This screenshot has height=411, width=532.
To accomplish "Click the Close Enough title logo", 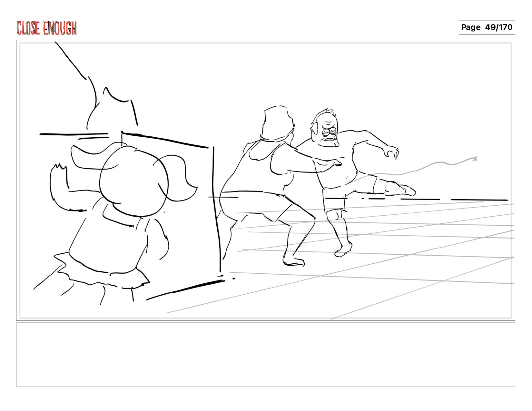I will 47,28.
